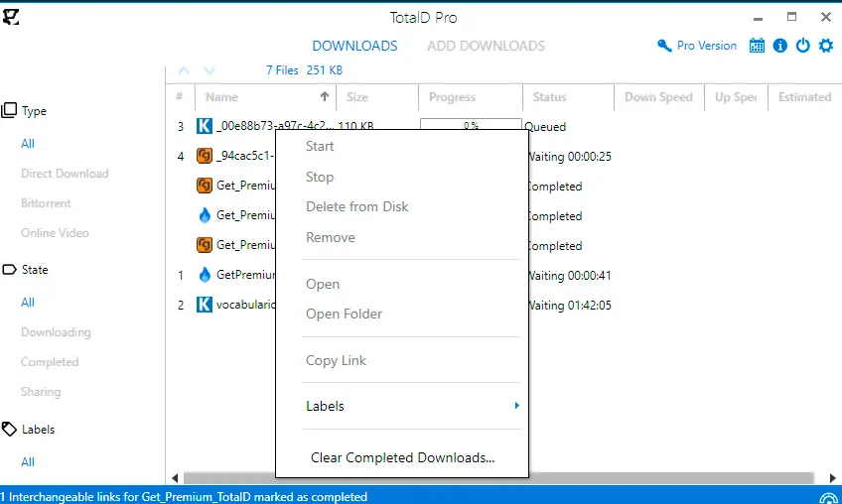Open the settings gear icon

[826, 46]
